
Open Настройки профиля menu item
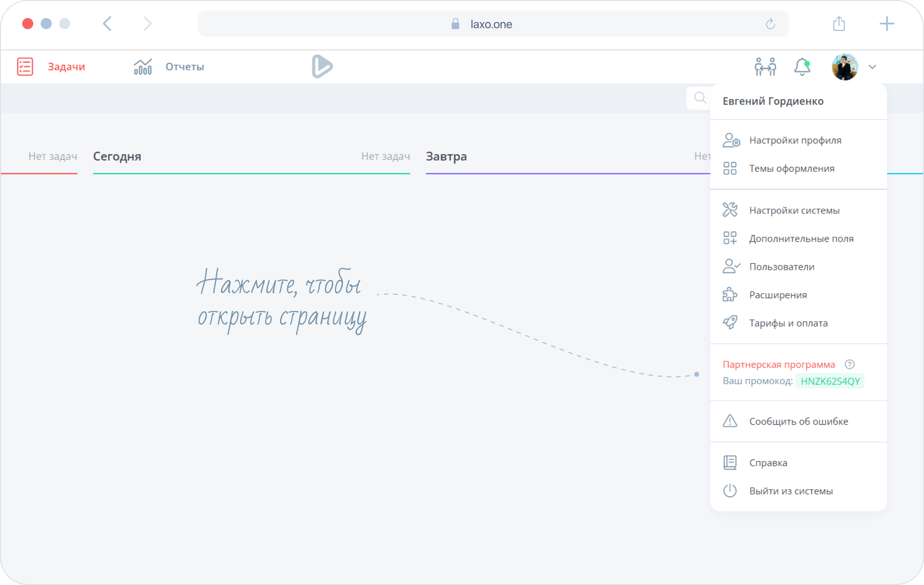click(x=795, y=140)
